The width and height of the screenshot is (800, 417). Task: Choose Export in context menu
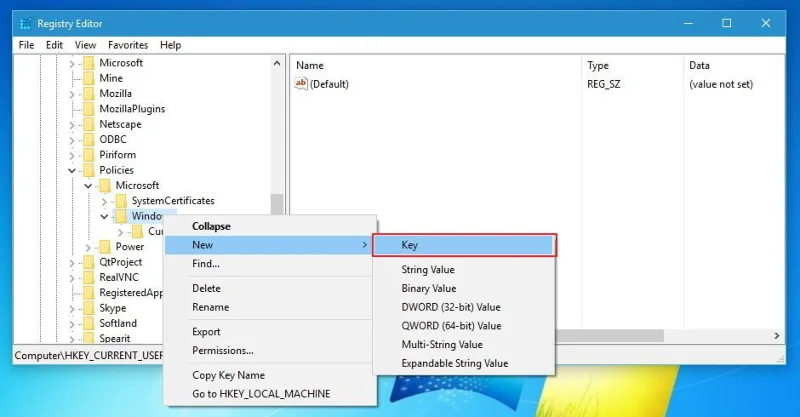[x=270, y=332]
